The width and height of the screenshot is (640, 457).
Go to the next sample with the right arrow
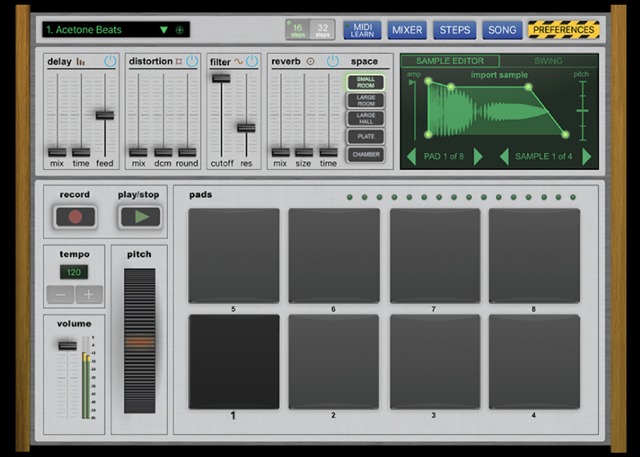click(x=587, y=157)
